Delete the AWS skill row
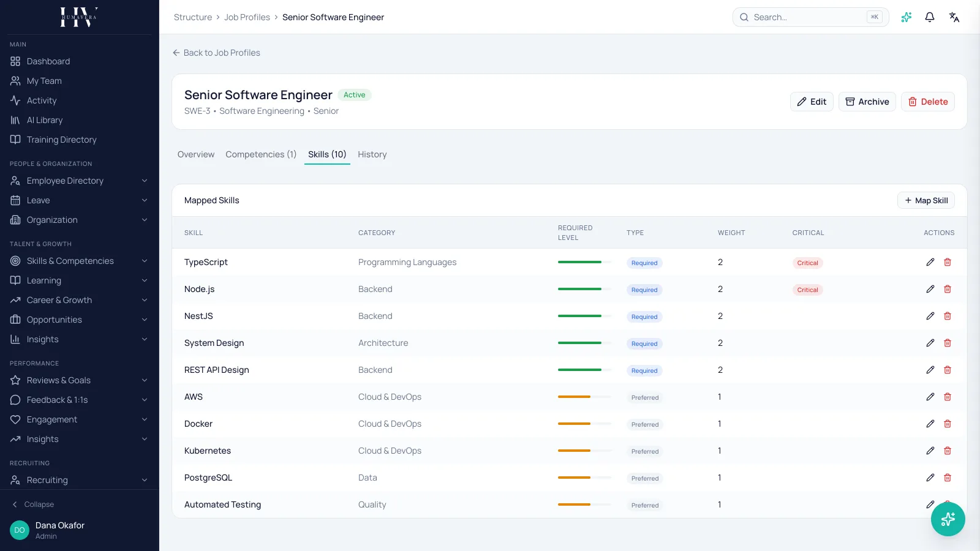The image size is (980, 551). [x=948, y=397]
